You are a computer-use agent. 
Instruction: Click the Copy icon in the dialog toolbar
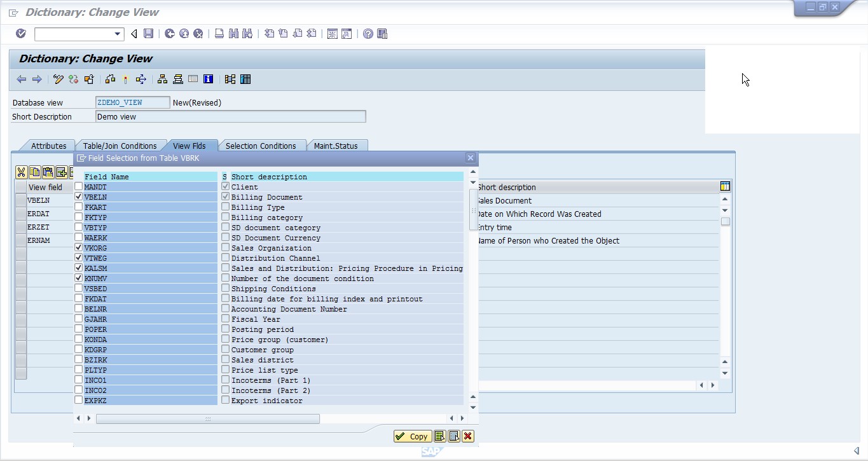[x=34, y=172]
